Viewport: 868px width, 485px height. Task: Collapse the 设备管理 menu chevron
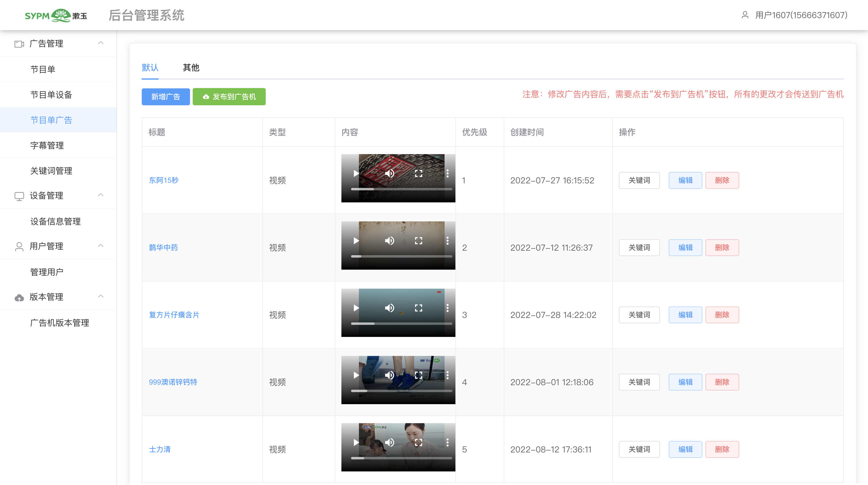pyautogui.click(x=100, y=195)
